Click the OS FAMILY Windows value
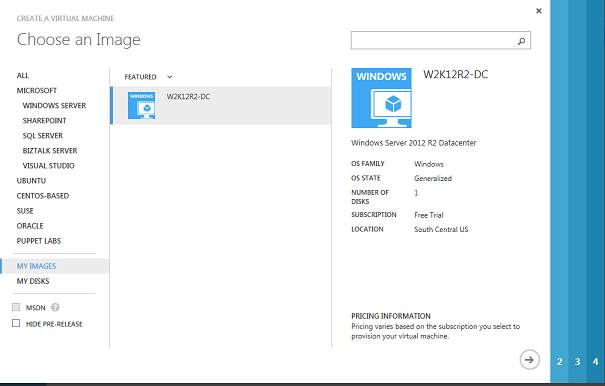This screenshot has width=605, height=386. 429,164
